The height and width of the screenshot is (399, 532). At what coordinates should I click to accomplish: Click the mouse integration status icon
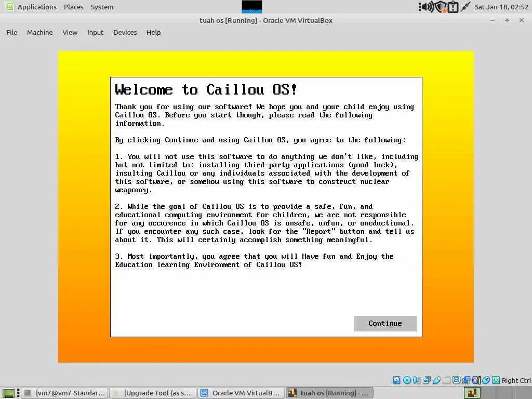(486, 380)
